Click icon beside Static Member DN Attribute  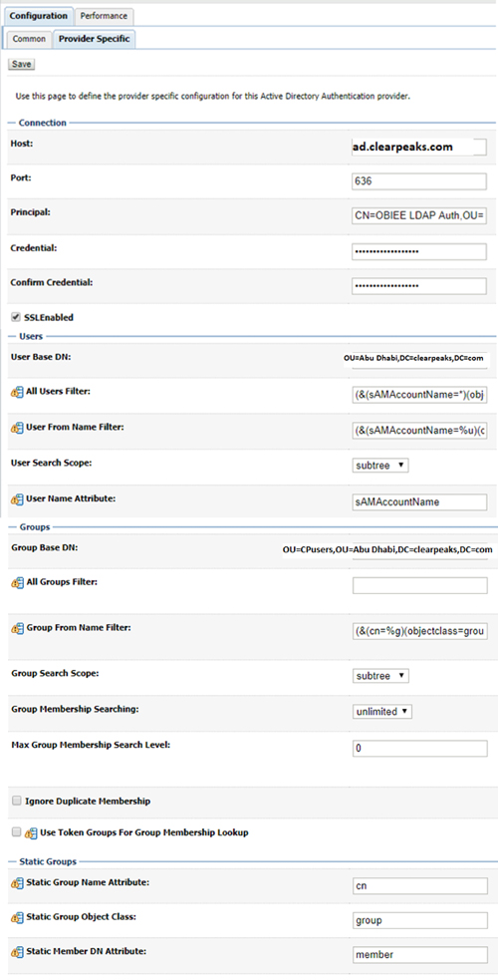[17, 952]
